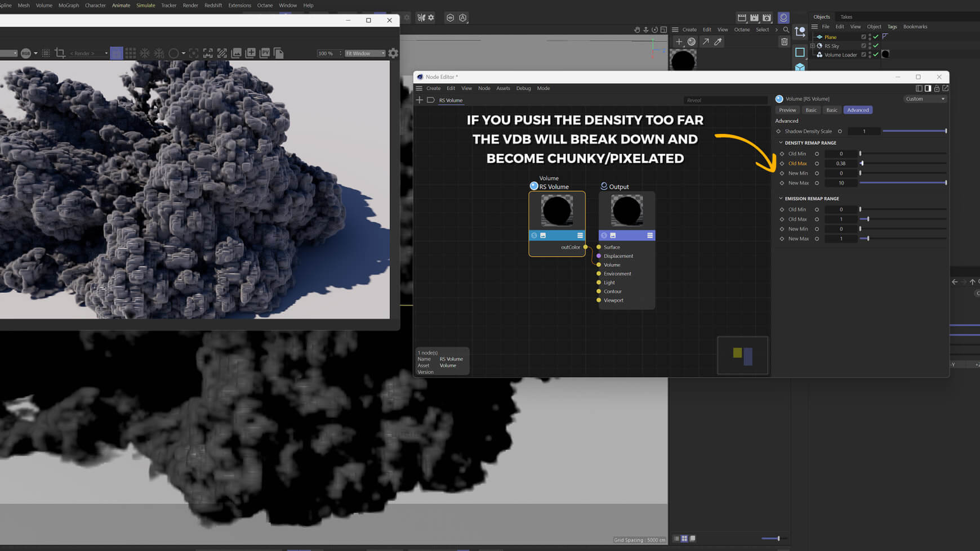The height and width of the screenshot is (551, 980).
Task: Open the Redshift menu
Action: tap(213, 5)
